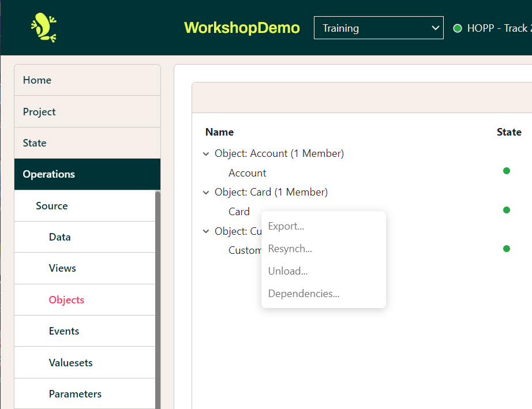Click the green status dot beside HOPP
Image resolution: width=532 pixels, height=409 pixels.
[x=456, y=27]
